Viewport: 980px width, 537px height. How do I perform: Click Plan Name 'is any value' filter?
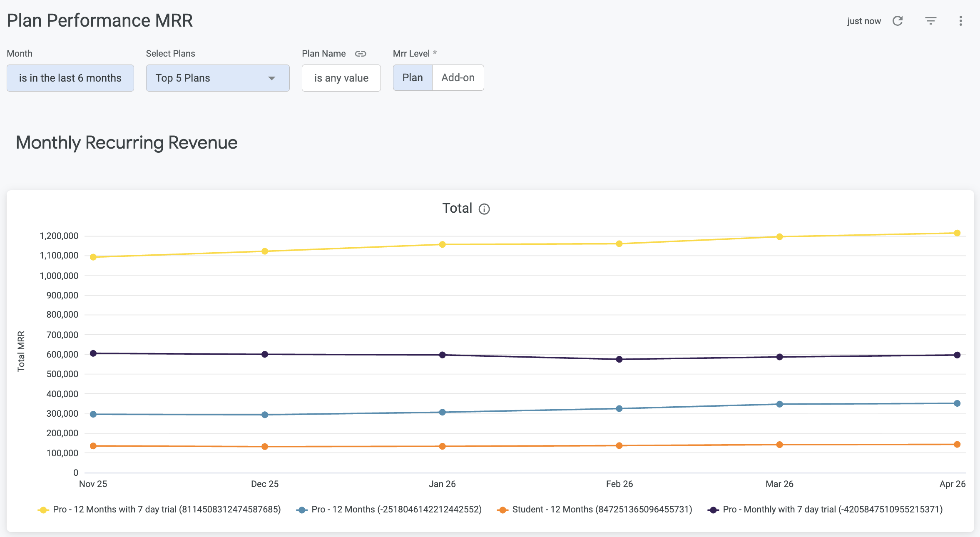pyautogui.click(x=341, y=78)
